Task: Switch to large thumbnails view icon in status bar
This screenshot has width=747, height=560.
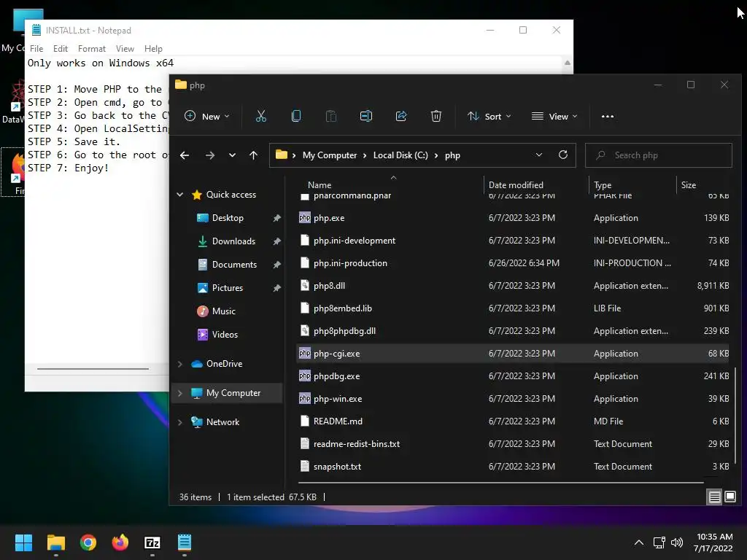Action: 729,497
